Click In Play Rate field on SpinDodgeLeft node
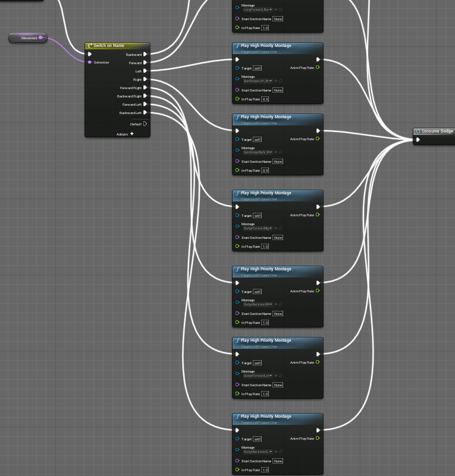Image resolution: width=455 pixels, height=476 pixels. tap(265, 99)
